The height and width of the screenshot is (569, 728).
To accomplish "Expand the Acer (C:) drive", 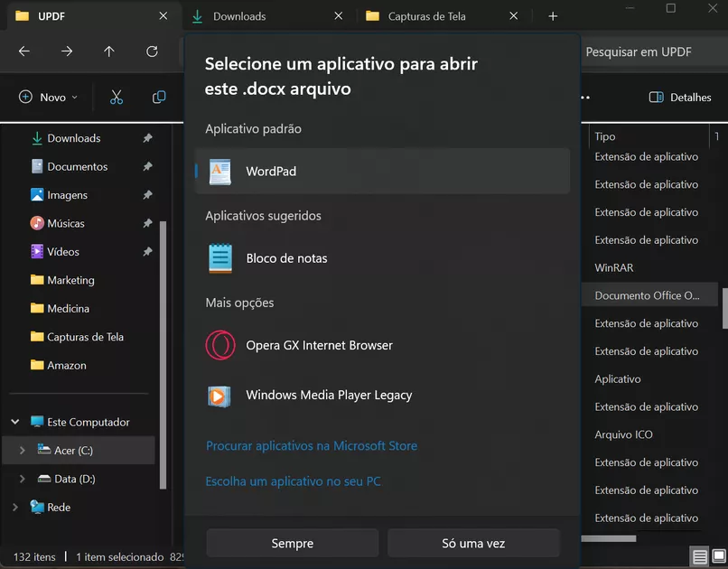I will (22, 449).
